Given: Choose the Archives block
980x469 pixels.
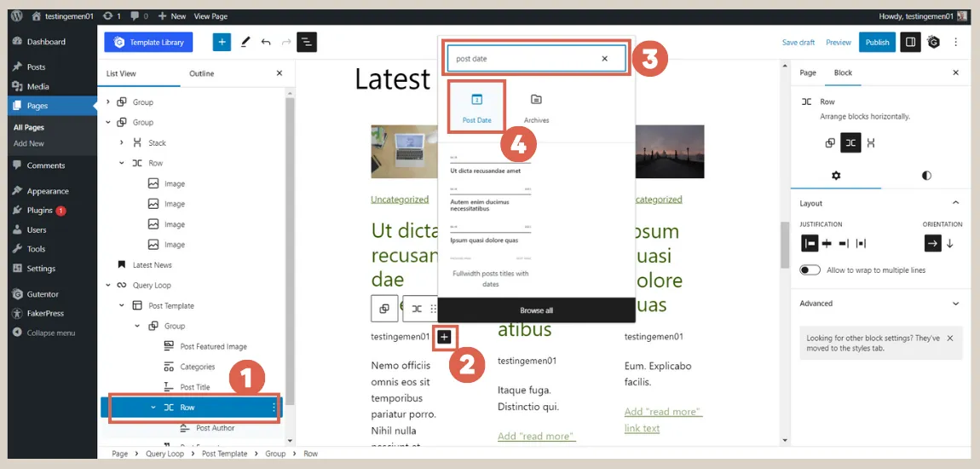Looking at the screenshot, I should pyautogui.click(x=536, y=107).
